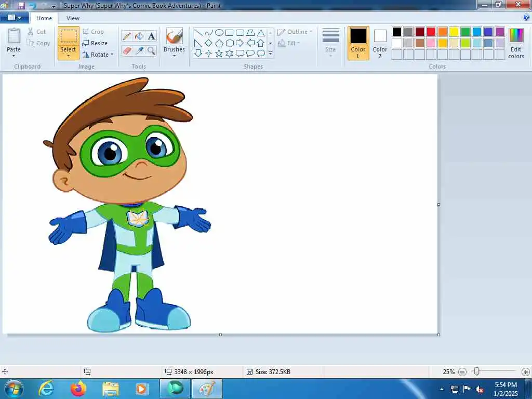Launch Firefox from taskbar

click(78, 389)
